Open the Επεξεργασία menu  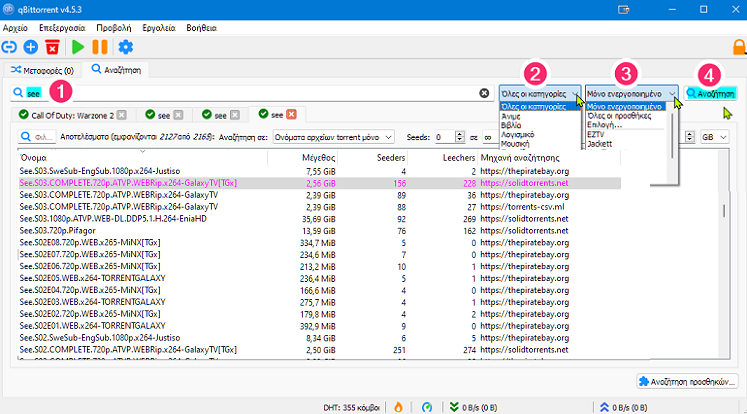coord(62,28)
